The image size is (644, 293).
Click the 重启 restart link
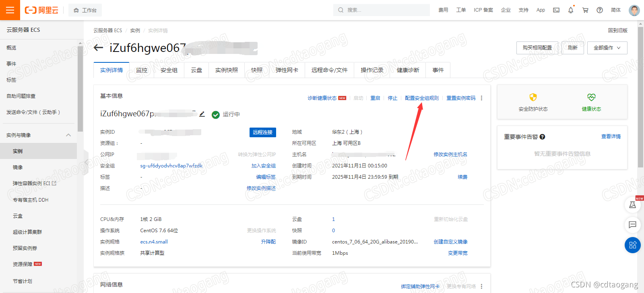[375, 98]
